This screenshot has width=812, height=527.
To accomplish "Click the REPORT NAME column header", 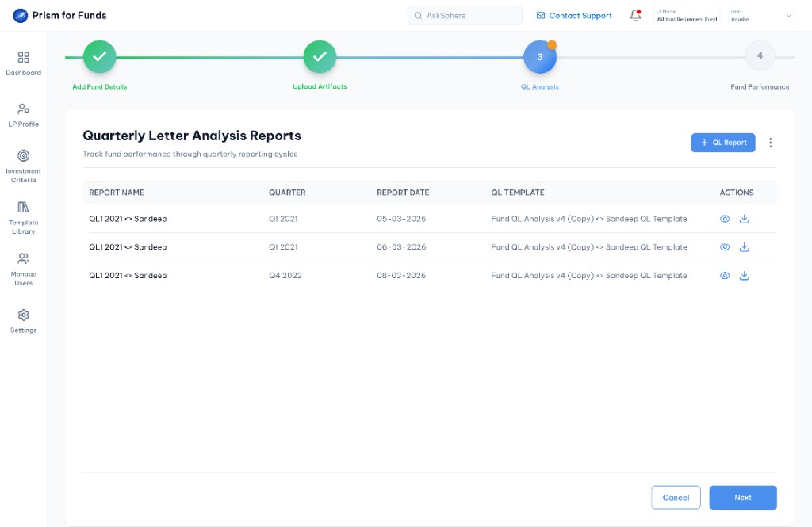I will point(117,193).
